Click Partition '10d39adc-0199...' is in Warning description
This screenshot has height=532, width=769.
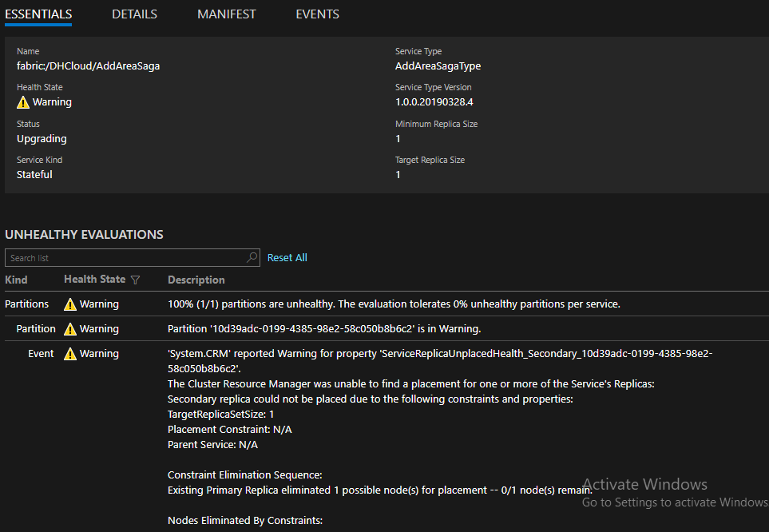pyautogui.click(x=324, y=329)
